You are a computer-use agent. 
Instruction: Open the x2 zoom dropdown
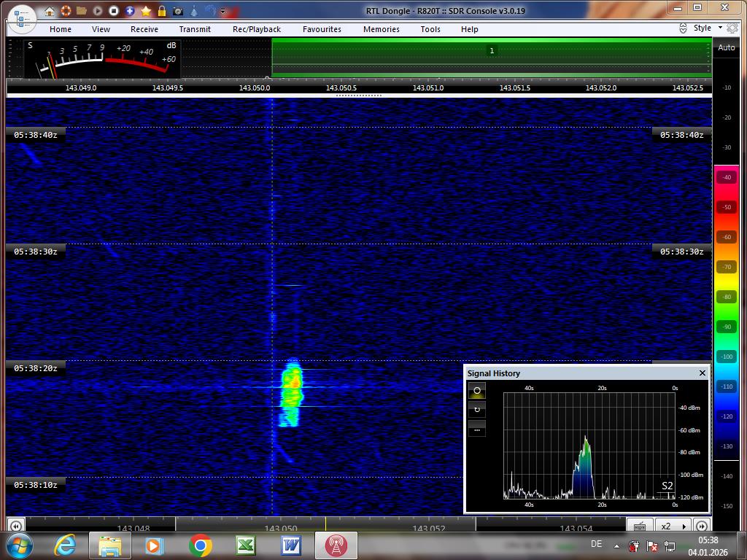(x=673, y=526)
